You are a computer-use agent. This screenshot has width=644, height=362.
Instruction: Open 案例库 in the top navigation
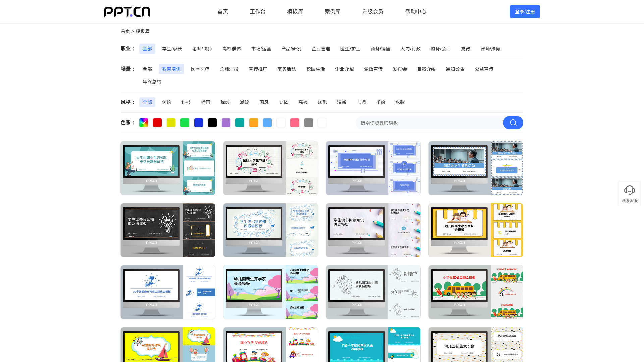[x=333, y=12]
